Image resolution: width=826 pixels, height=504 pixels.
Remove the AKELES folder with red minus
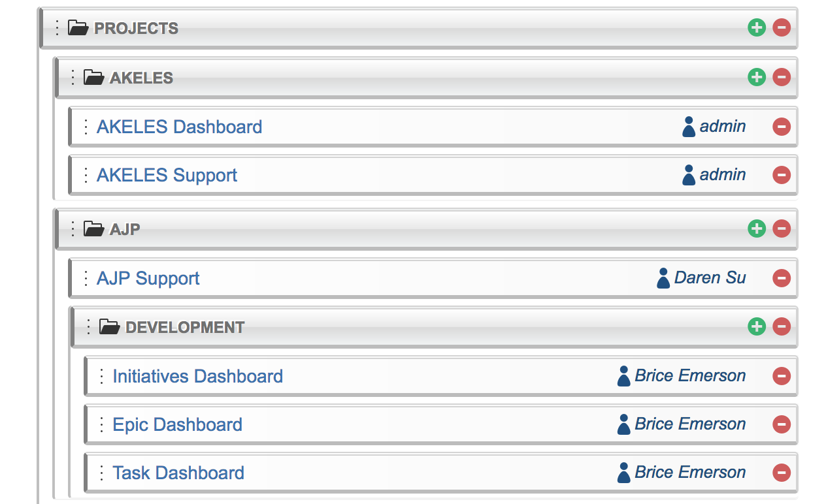coord(782,77)
